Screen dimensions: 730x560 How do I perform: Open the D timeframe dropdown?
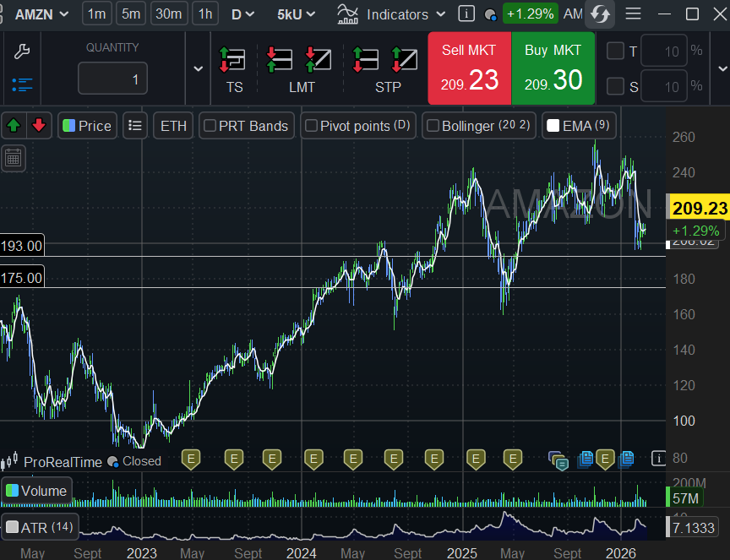242,14
